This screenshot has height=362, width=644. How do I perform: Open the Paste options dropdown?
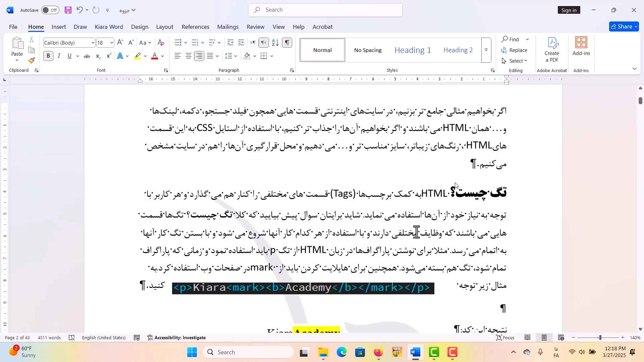coord(17,60)
